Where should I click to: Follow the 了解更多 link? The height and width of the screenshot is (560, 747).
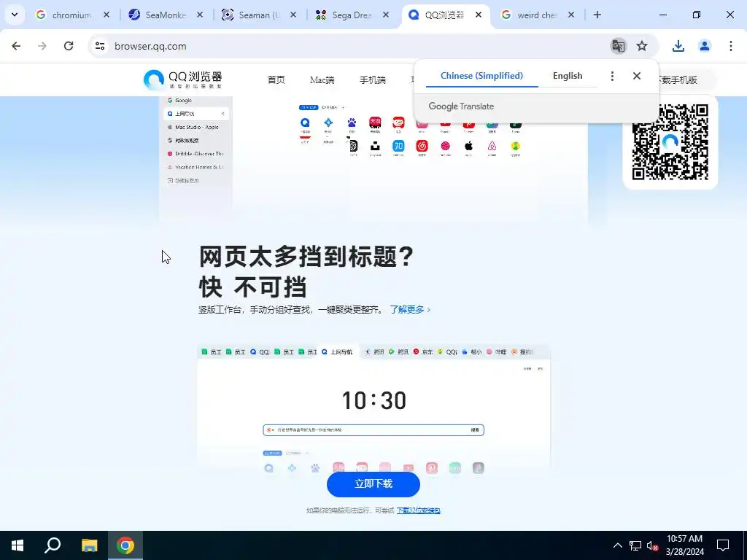tap(410, 309)
